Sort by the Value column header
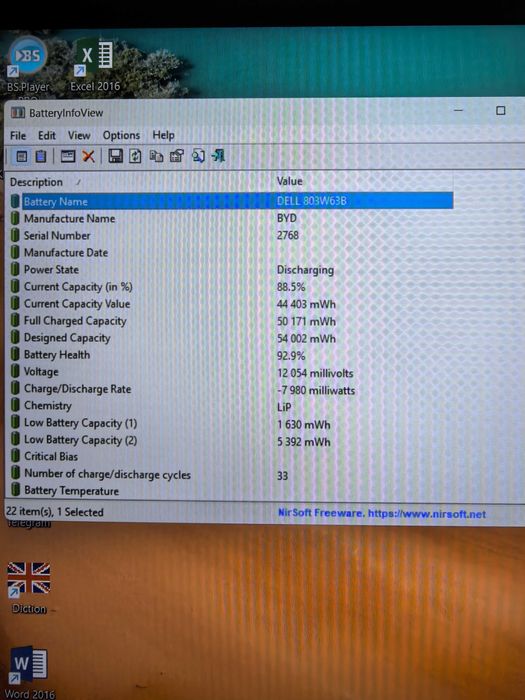This screenshot has height=700, width=525. 362,181
